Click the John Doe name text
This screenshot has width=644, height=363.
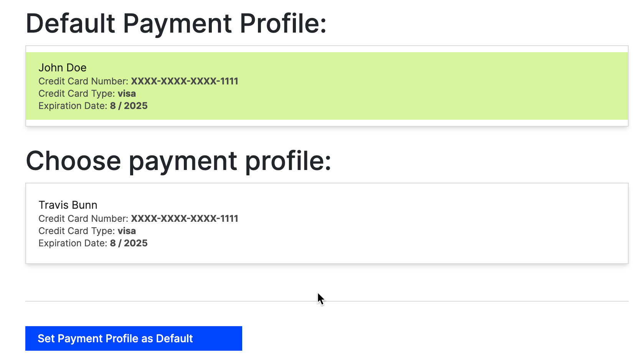[63, 68]
